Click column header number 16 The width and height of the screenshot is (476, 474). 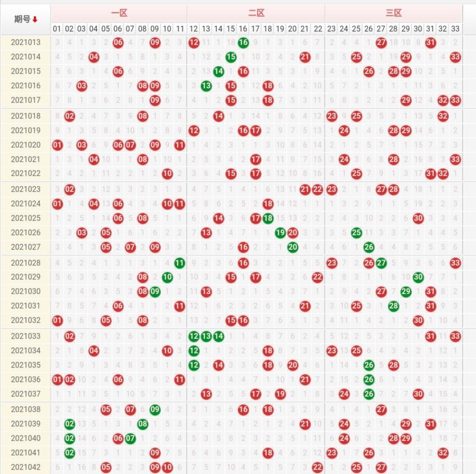point(243,29)
